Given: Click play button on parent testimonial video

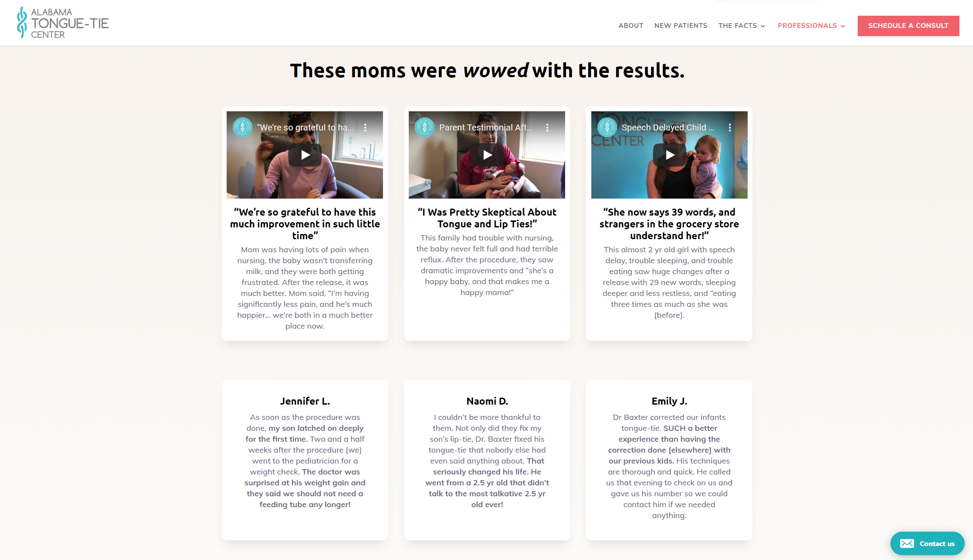Looking at the screenshot, I should tap(486, 155).
